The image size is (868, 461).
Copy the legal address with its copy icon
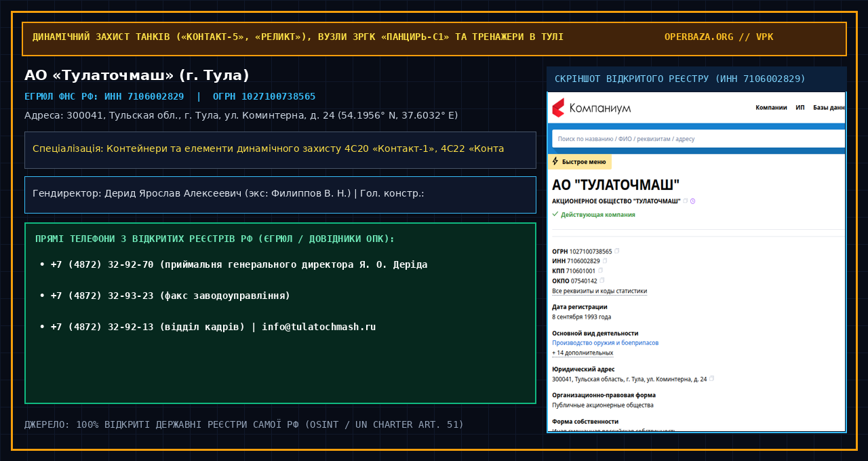coord(711,378)
